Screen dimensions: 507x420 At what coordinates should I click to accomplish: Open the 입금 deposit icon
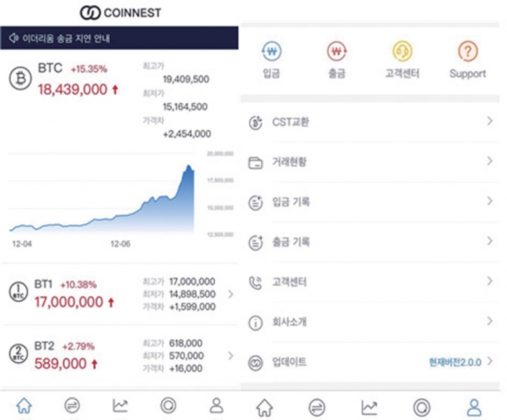[271, 51]
